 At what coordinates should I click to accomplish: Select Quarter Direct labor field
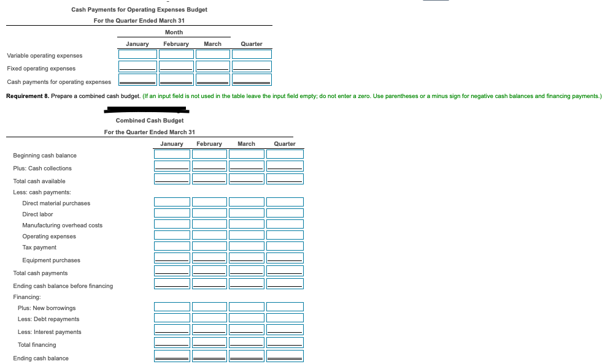click(x=285, y=213)
